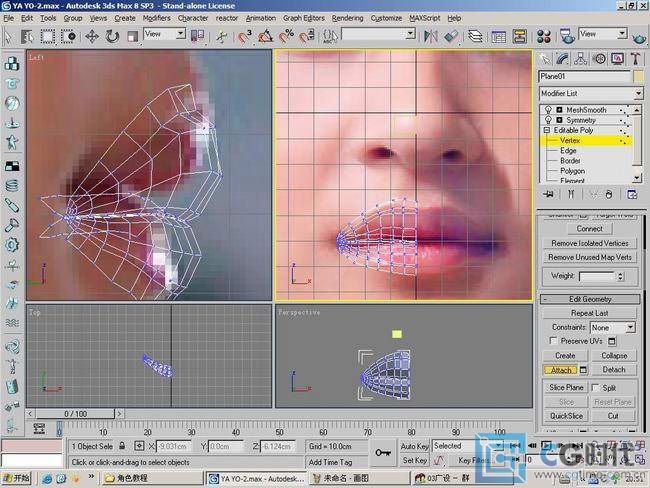Image resolution: width=650 pixels, height=488 pixels.
Task: Choose Rectangular Selection Region tool
Action: click(x=48, y=36)
